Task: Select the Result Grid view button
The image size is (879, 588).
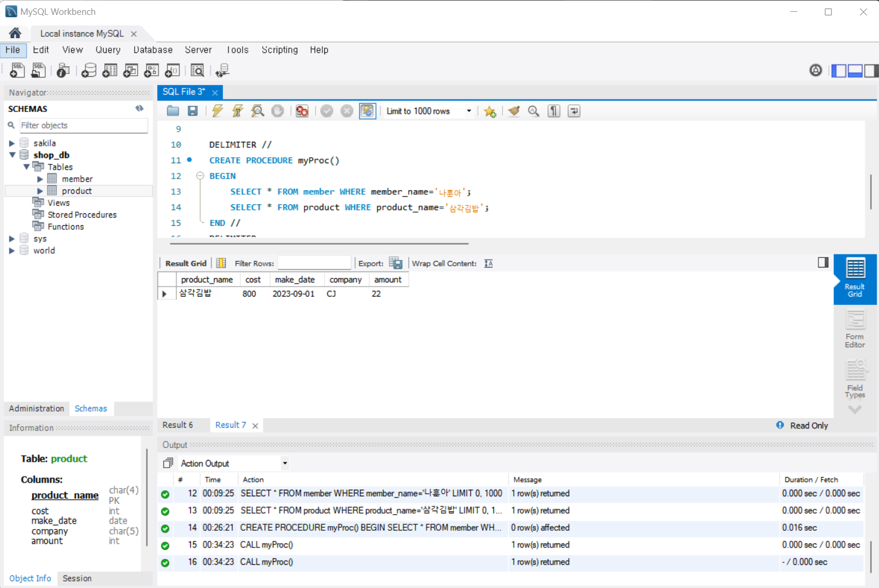Action: coord(855,279)
